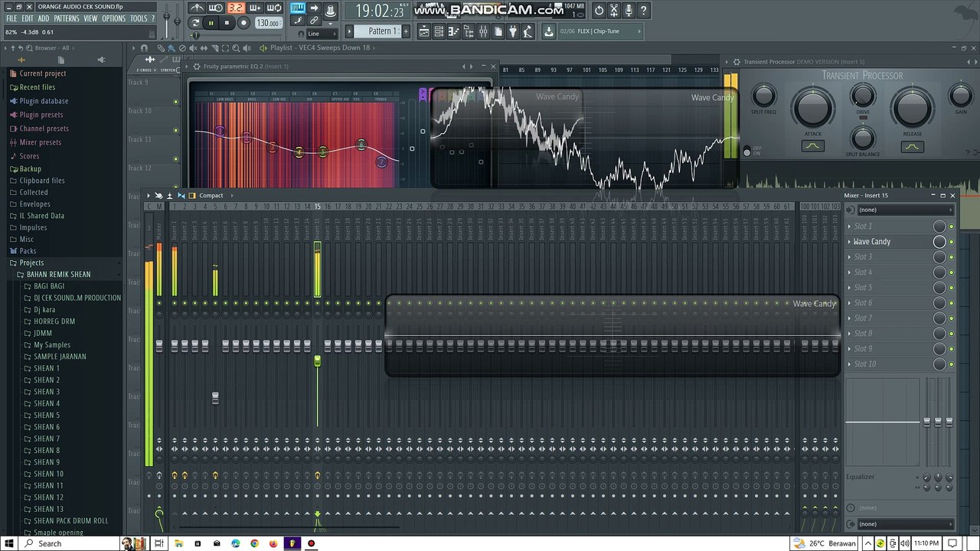Screen dimensions: 980x551
Task: Open the TOOLS menu
Action: (x=139, y=18)
